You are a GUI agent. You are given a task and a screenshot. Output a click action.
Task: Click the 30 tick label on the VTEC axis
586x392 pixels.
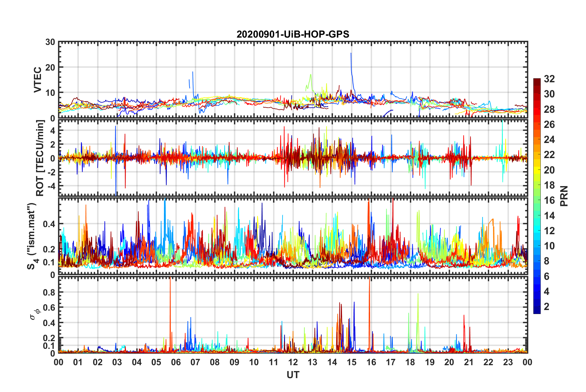tap(50, 42)
